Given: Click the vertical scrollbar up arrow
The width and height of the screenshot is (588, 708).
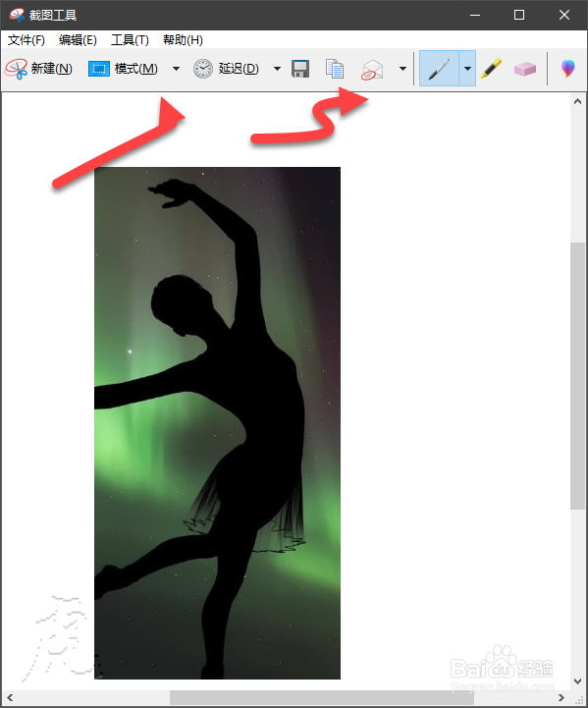Looking at the screenshot, I should click(577, 101).
